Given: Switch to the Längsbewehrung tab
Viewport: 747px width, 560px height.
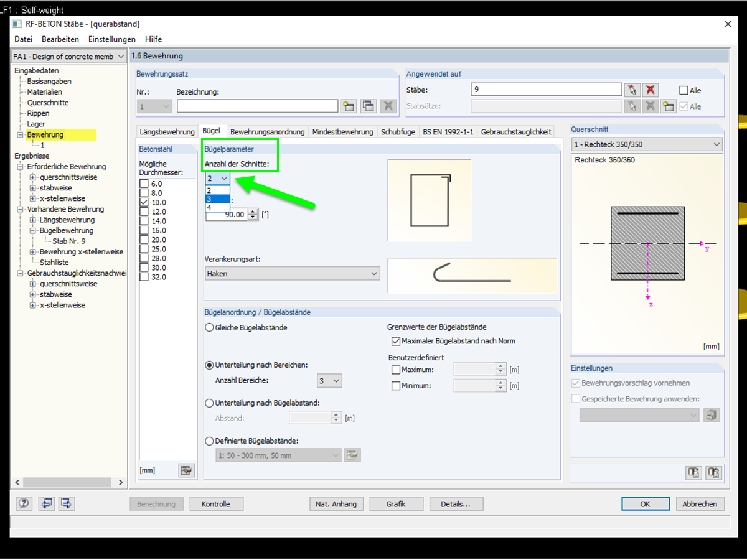Looking at the screenshot, I should point(167,132).
